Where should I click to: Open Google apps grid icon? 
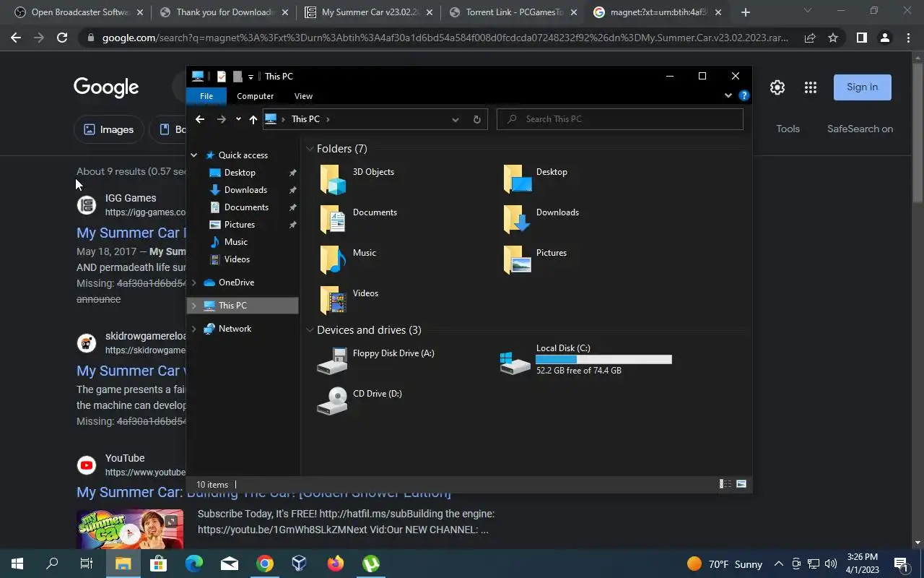click(811, 87)
